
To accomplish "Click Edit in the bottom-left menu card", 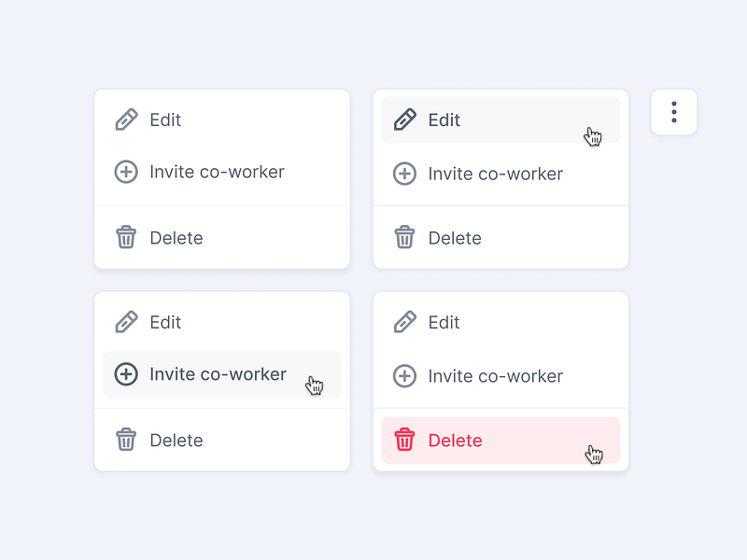I will coord(164,322).
